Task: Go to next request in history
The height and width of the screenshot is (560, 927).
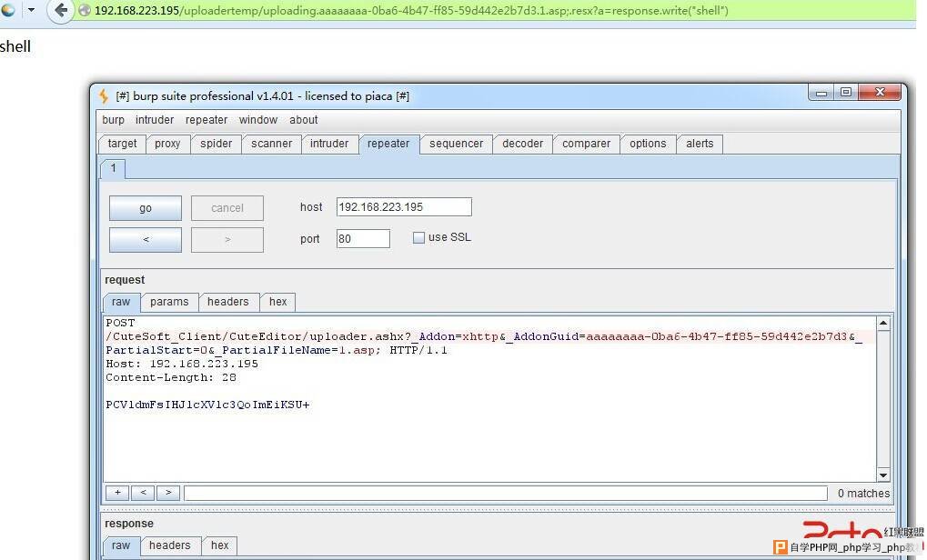Action: click(227, 240)
